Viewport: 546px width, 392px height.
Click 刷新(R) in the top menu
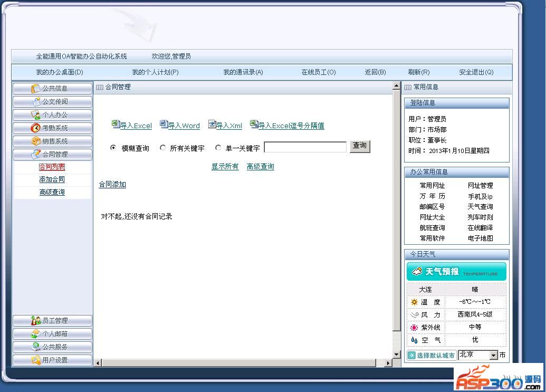click(x=419, y=72)
